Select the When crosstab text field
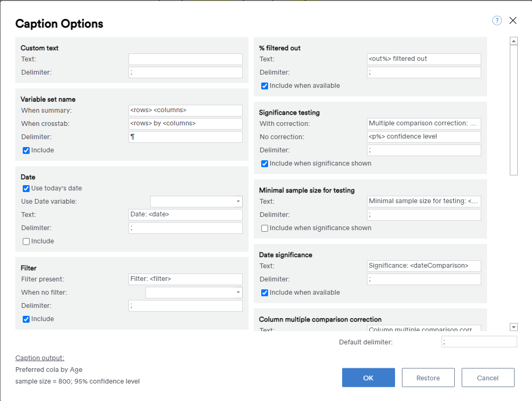 coord(185,123)
